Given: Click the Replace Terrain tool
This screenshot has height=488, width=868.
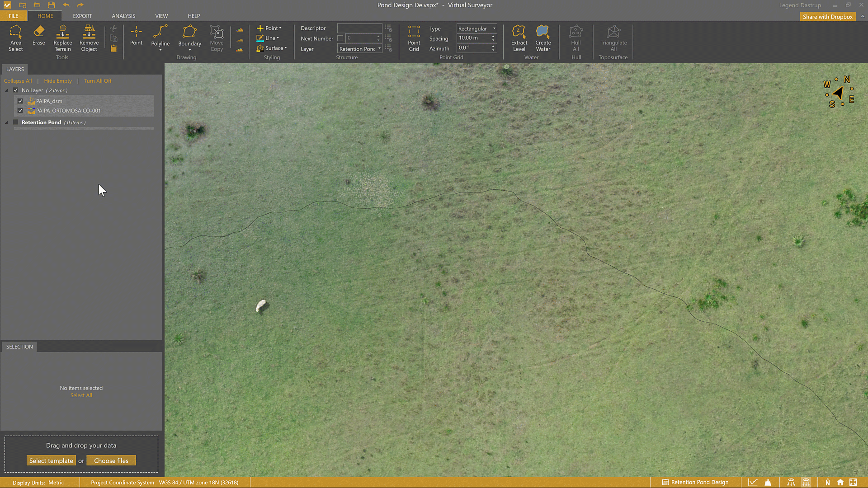Looking at the screenshot, I should (62, 38).
